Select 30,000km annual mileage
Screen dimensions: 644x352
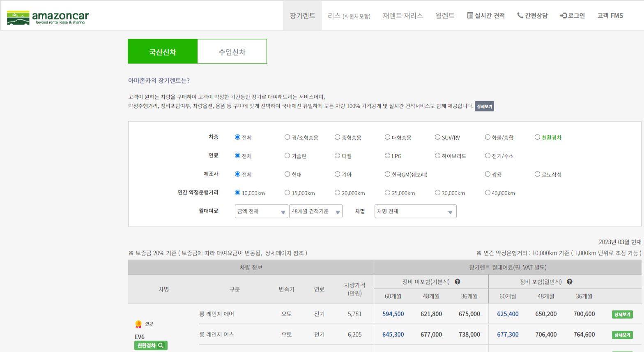point(437,192)
